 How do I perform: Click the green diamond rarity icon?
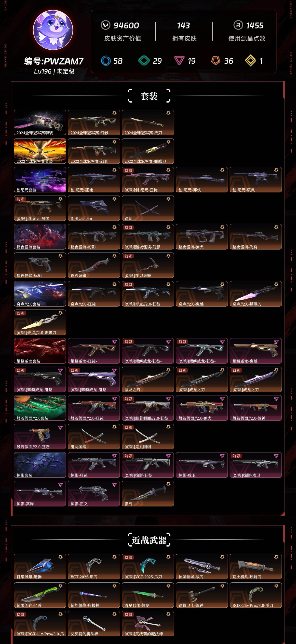tap(144, 61)
